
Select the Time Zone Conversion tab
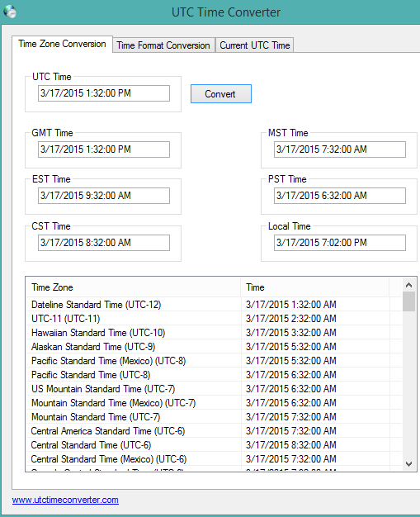[62, 44]
